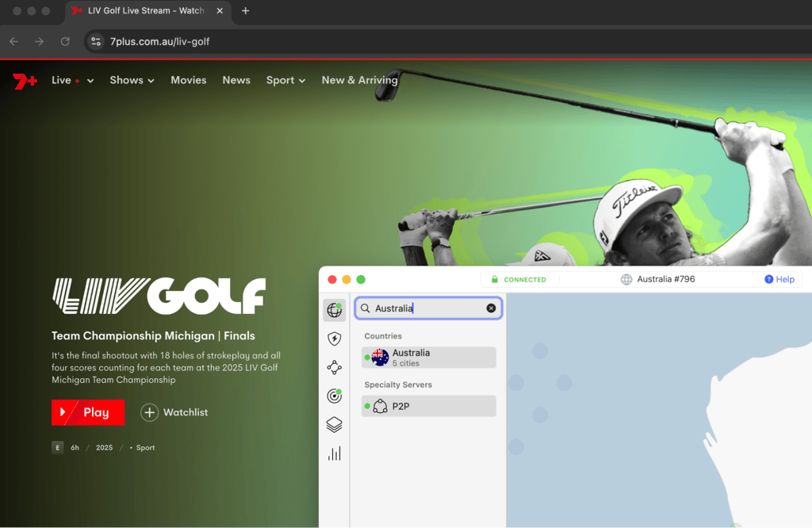Expand the Sport dropdown menu
This screenshot has width=812, height=528.
285,80
